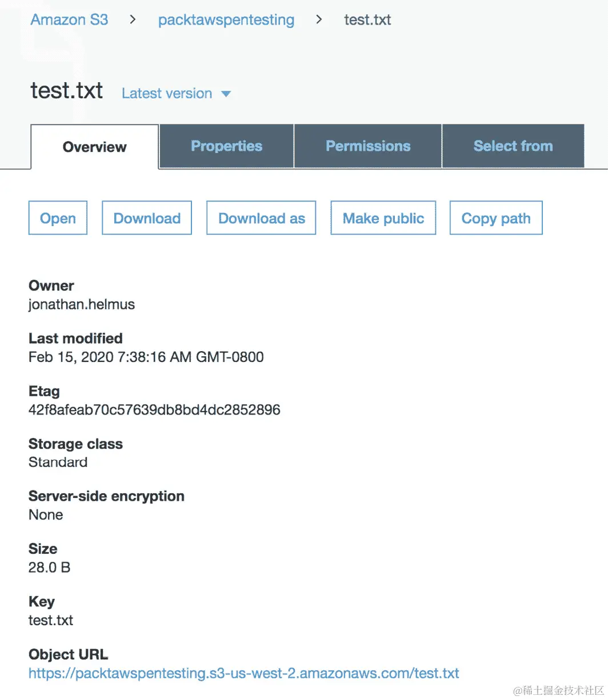Click the arrow beside Latest version

226,94
